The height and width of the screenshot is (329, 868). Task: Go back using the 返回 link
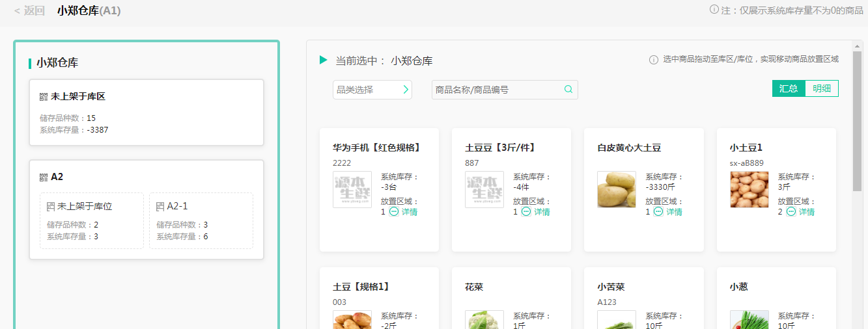[29, 10]
